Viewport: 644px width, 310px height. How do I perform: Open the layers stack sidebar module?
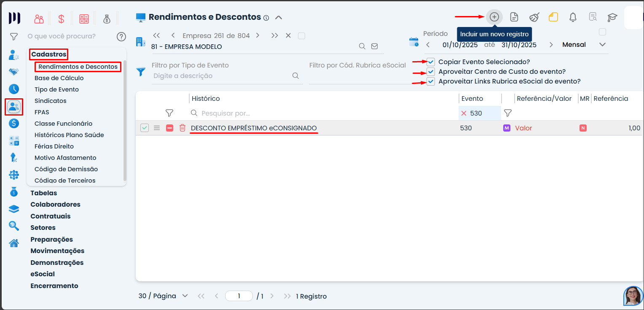pos(14,209)
